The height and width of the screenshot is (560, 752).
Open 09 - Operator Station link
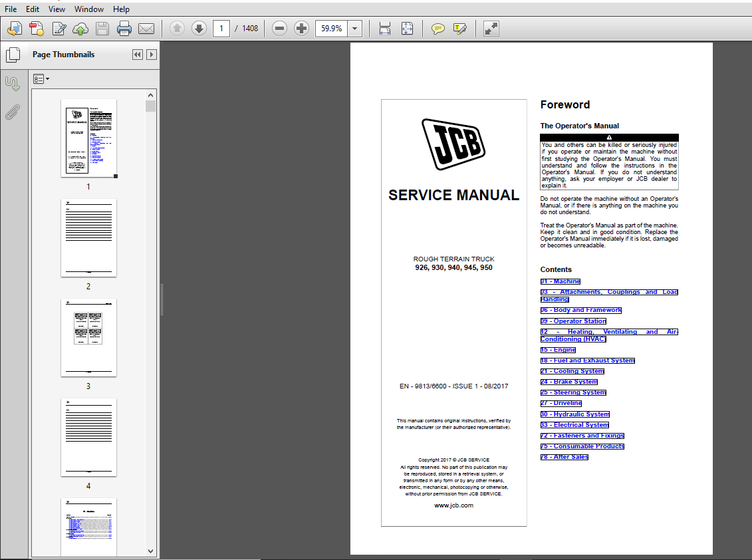[x=573, y=321]
